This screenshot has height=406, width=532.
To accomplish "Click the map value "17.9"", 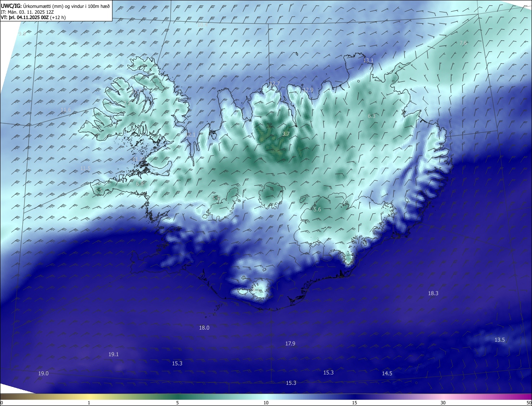I will tap(290, 344).
